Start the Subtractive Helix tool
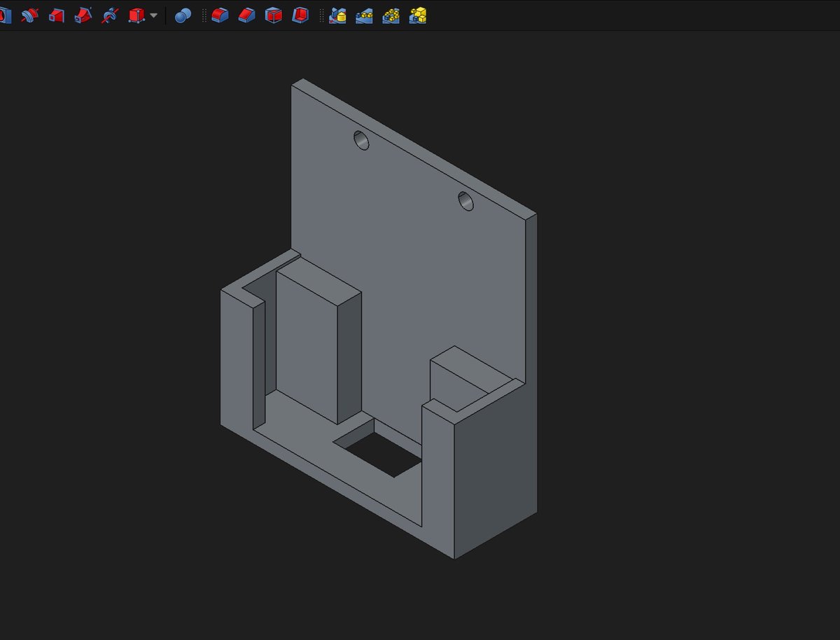The height and width of the screenshot is (640, 840). point(109,15)
